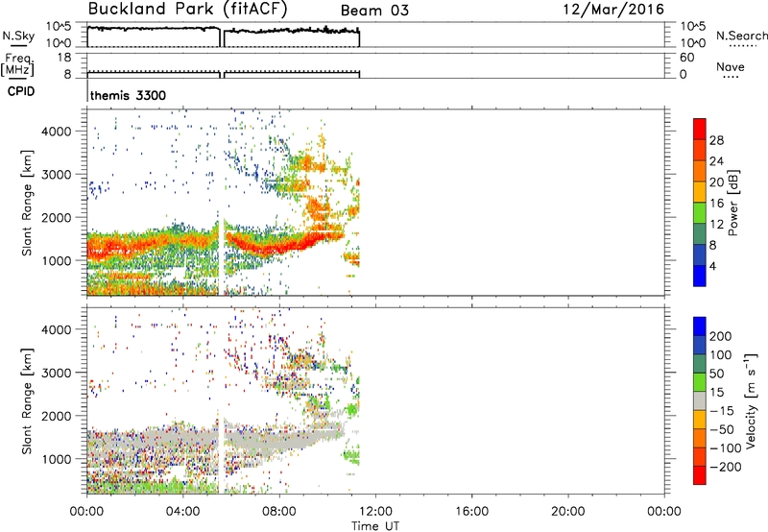Click the 'Power [dB]' colorbar title
Screen dimensions: 768x532
pyautogui.click(x=732, y=203)
